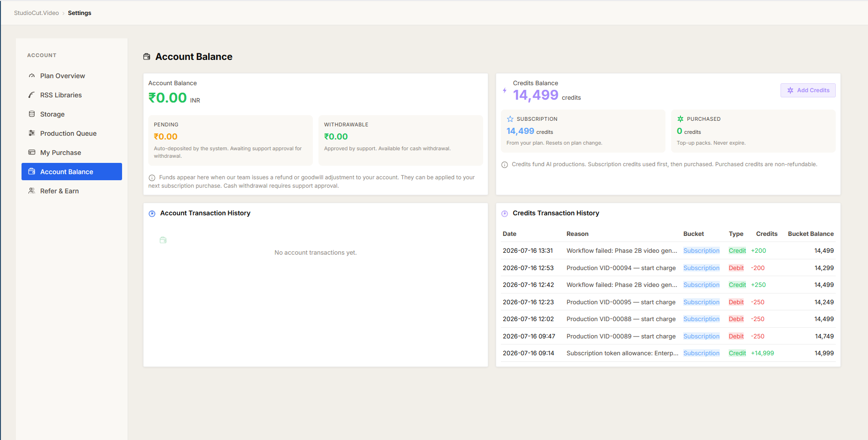
Task: Click the clock icon beside Credits Transaction History
Action: [x=505, y=213]
